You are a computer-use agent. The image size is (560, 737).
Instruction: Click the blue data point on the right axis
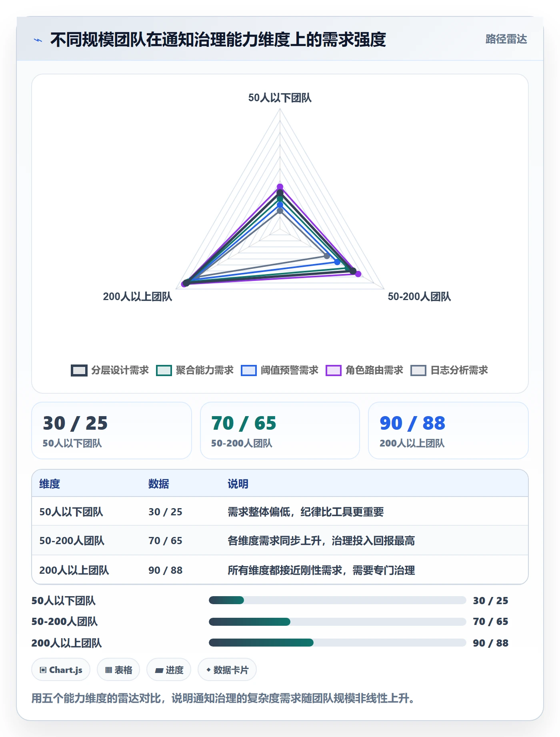point(337,262)
